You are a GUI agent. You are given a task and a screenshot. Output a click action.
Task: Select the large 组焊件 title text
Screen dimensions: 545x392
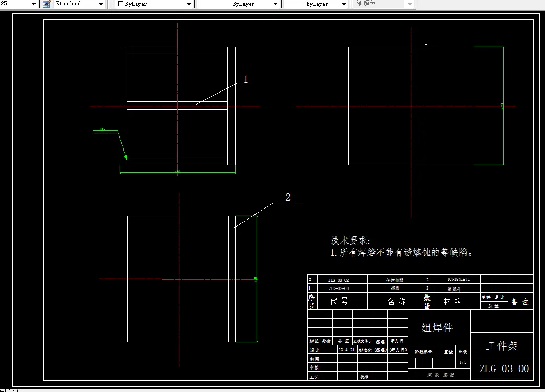pyautogui.click(x=437, y=328)
